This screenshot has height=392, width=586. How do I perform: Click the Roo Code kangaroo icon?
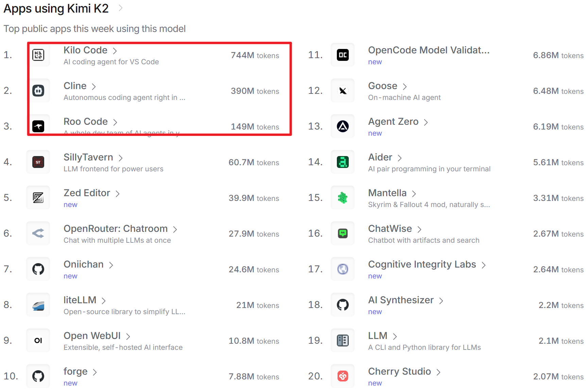pyautogui.click(x=38, y=126)
